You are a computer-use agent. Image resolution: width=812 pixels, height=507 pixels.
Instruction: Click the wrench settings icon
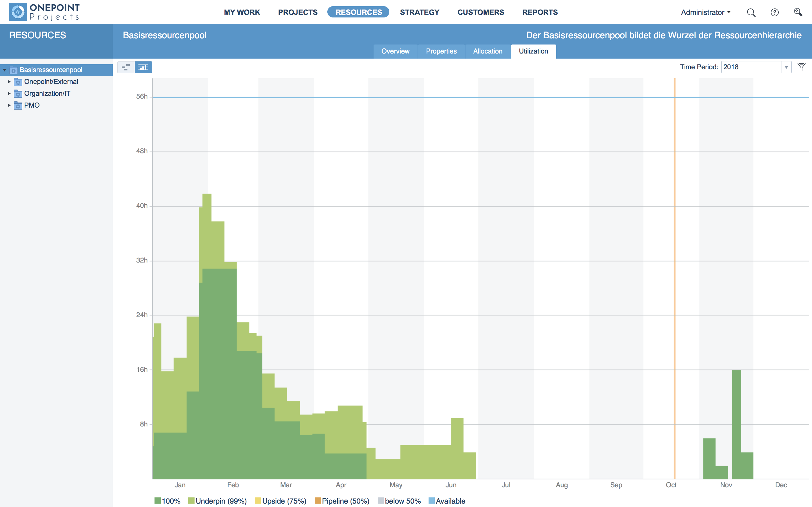(x=798, y=13)
